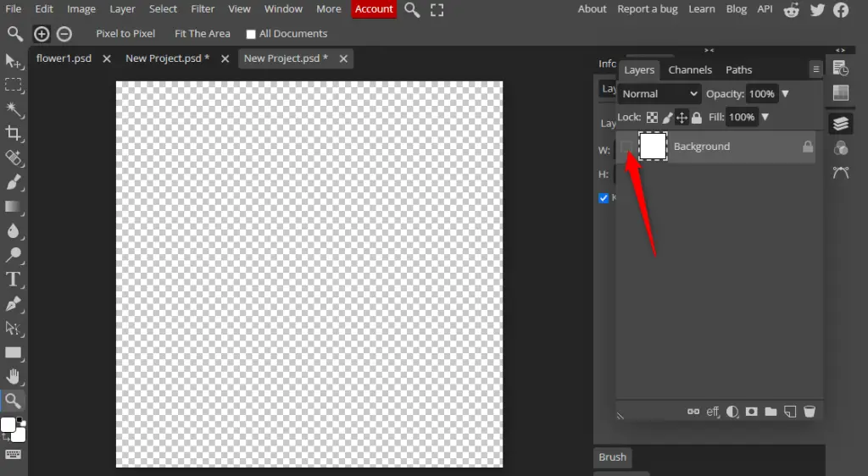Open the Reddit link icon
This screenshot has width=868, height=476.
point(792,9)
